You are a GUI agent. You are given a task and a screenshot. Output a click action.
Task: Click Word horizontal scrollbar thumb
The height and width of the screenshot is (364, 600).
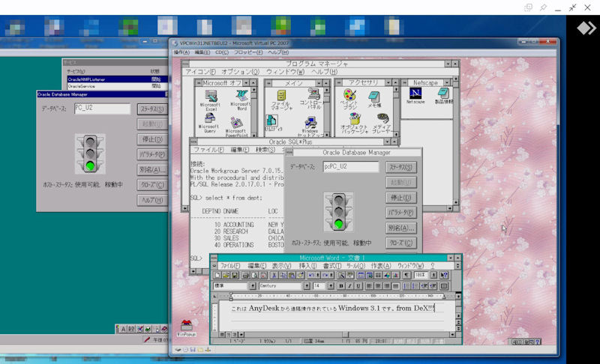click(346, 334)
